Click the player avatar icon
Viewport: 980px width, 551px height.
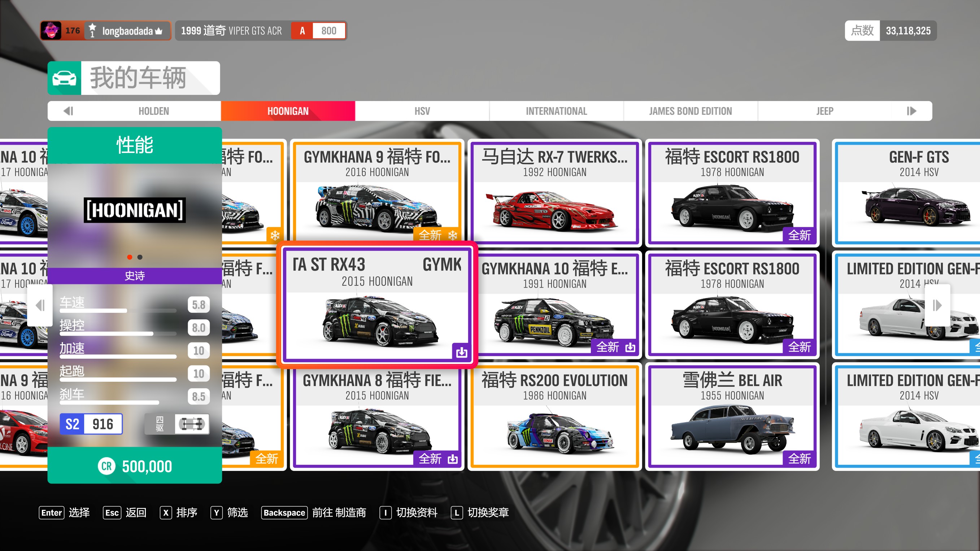click(x=51, y=30)
